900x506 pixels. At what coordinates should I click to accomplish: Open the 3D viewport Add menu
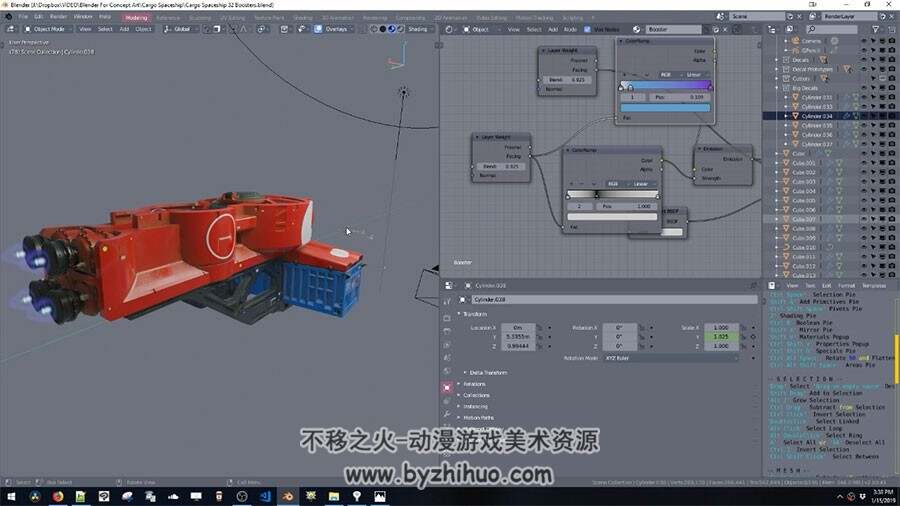point(124,29)
